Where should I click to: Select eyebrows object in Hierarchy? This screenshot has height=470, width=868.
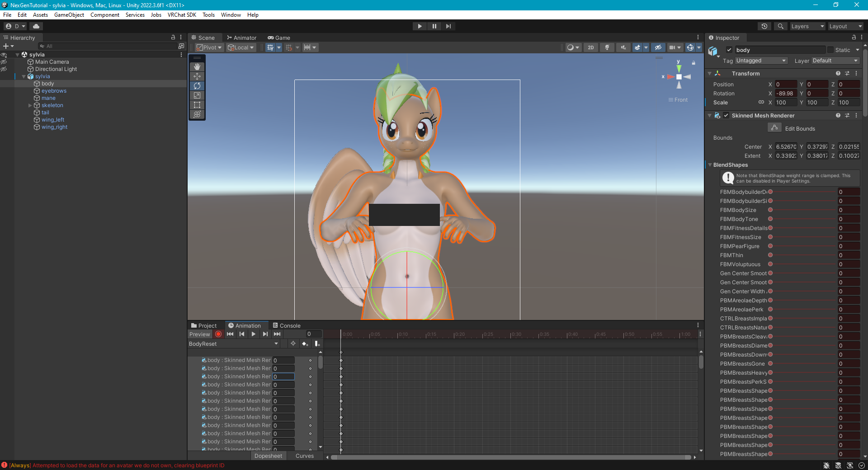[54, 91]
